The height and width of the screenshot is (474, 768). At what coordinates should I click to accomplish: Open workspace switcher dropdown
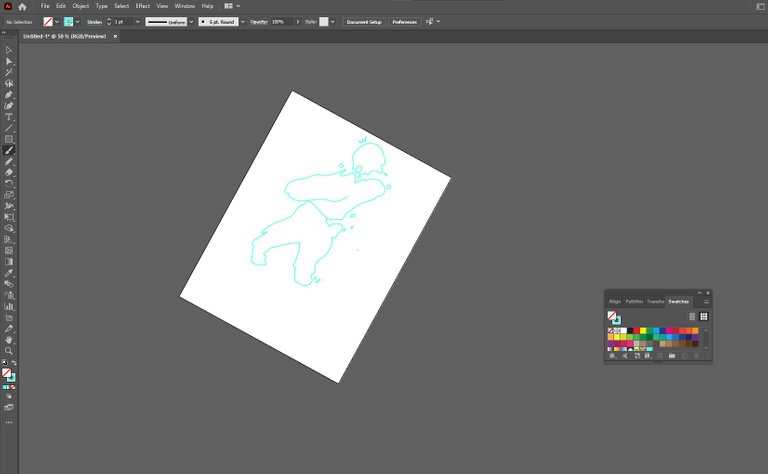(232, 6)
